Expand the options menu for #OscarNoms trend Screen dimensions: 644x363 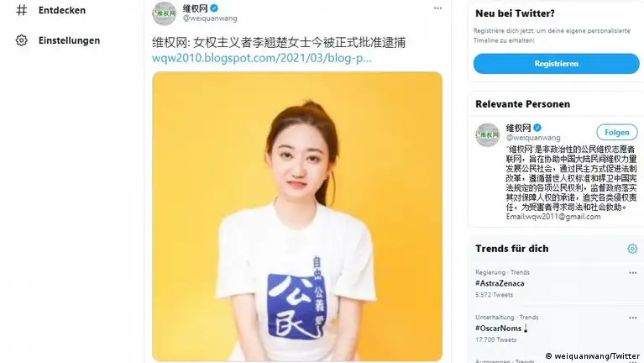(x=632, y=318)
